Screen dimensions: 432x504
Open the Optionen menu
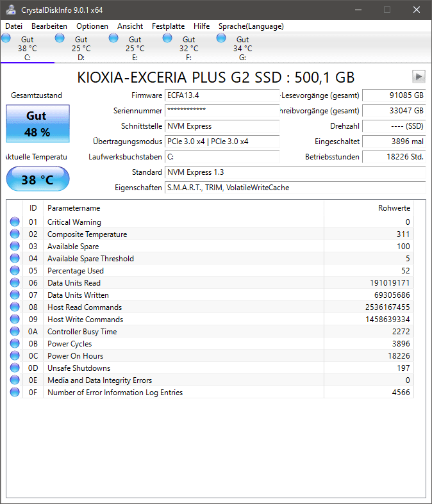92,26
